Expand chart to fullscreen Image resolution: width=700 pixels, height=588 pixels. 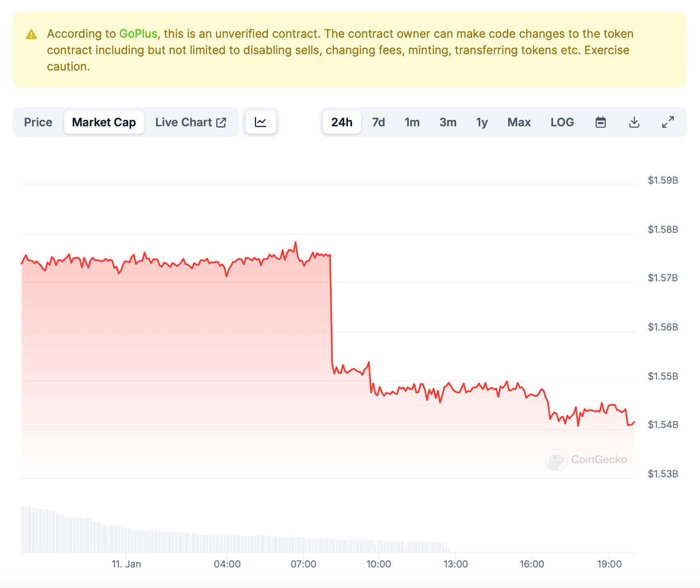pyautogui.click(x=668, y=122)
